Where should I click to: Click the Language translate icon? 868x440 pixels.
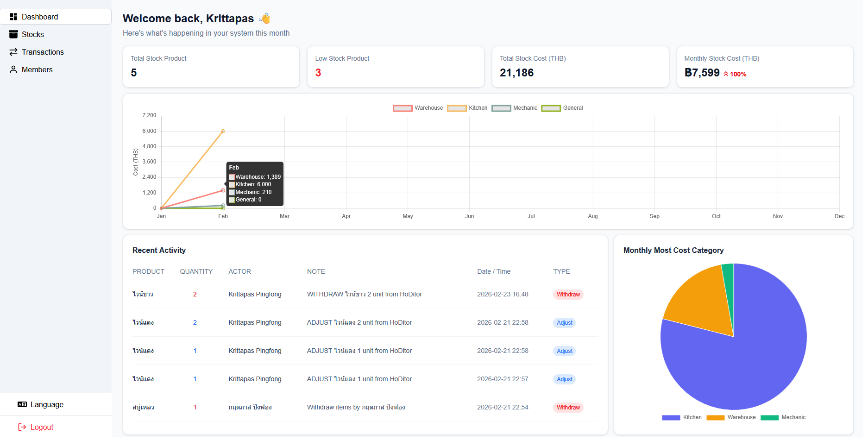(22, 404)
